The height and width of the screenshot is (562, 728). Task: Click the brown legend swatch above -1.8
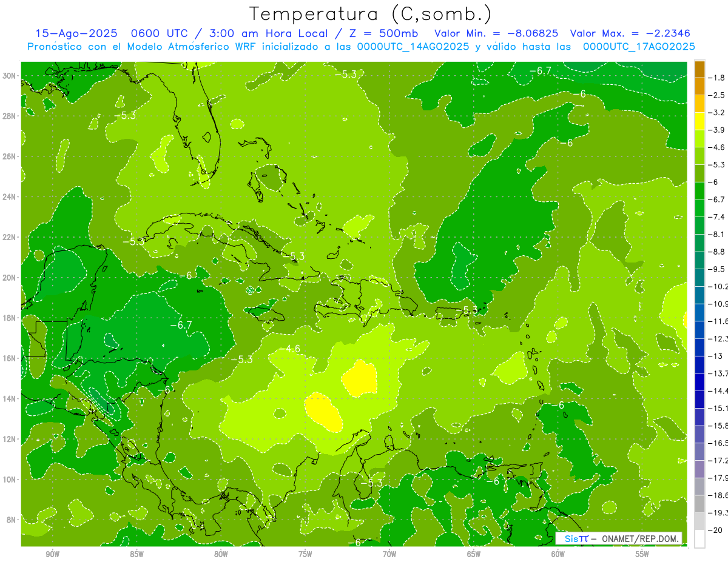pos(699,69)
